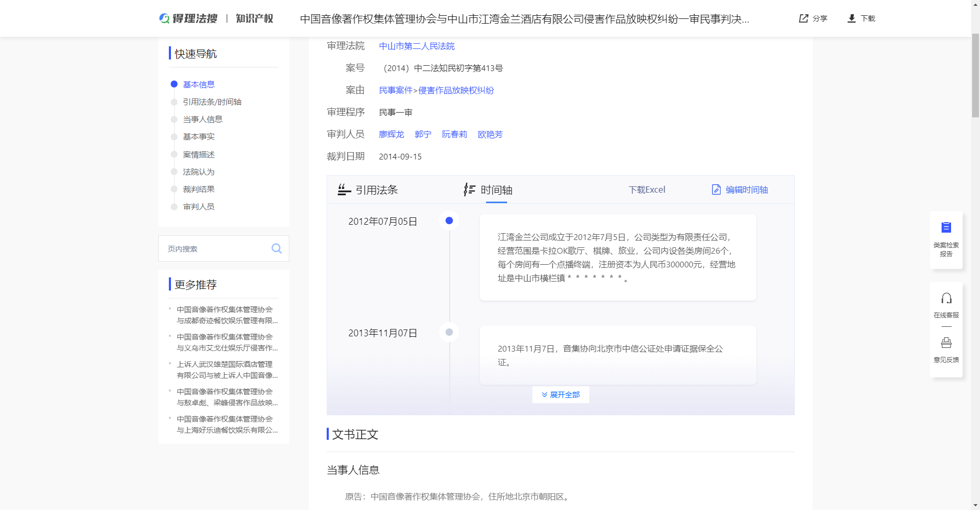Navigate to 案情描述 section
The height and width of the screenshot is (510, 980).
(199, 155)
